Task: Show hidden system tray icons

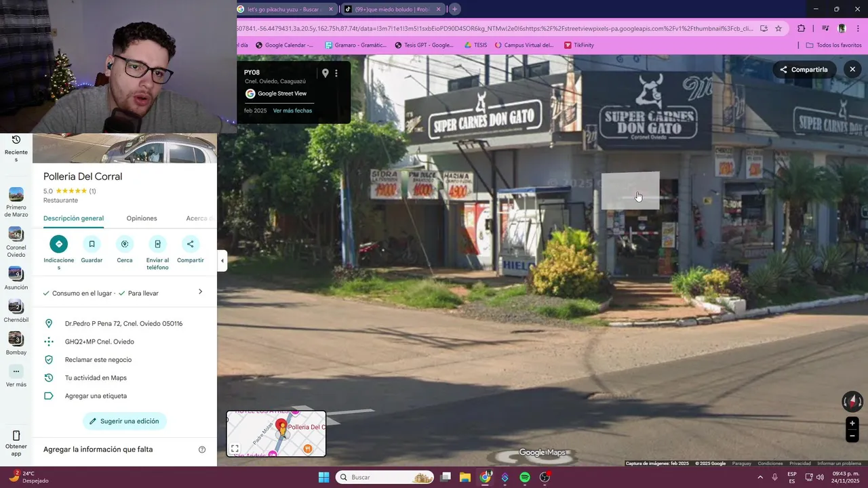Action: pyautogui.click(x=759, y=477)
